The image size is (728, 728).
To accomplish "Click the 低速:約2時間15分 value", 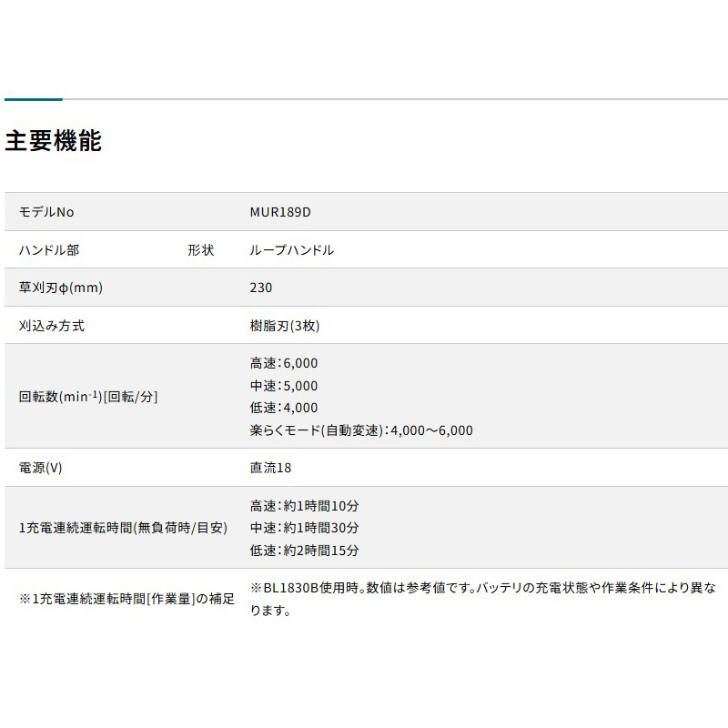I will point(305,551).
